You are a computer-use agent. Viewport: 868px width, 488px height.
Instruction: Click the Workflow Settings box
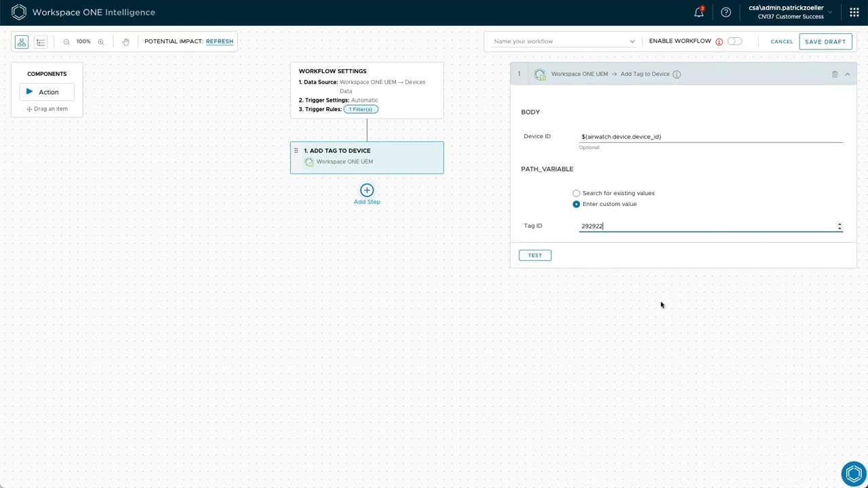coord(367,90)
